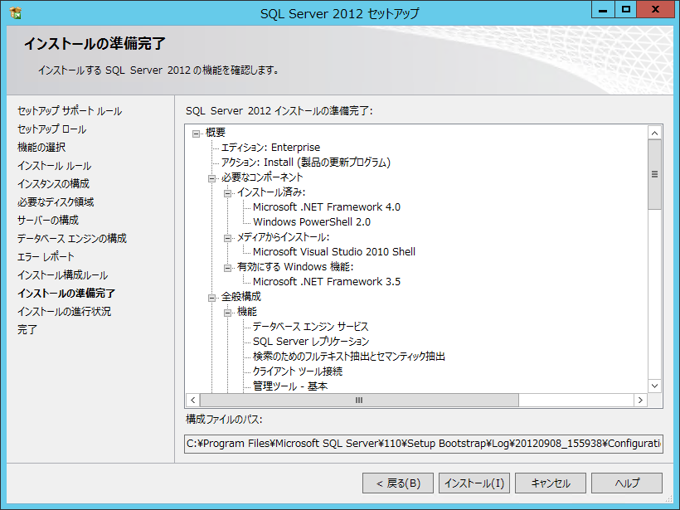Click the 概要 tree label

[216, 133]
